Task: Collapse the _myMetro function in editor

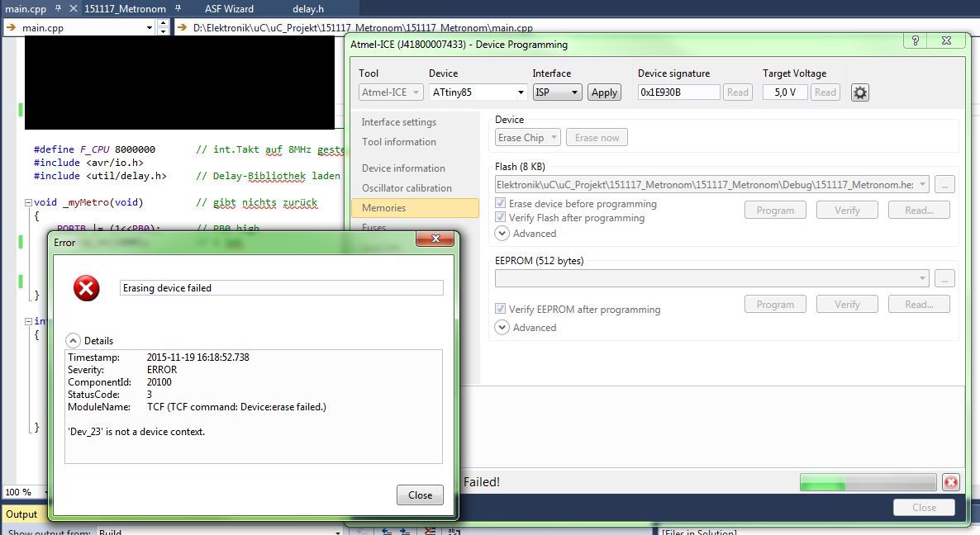Action: (x=28, y=202)
